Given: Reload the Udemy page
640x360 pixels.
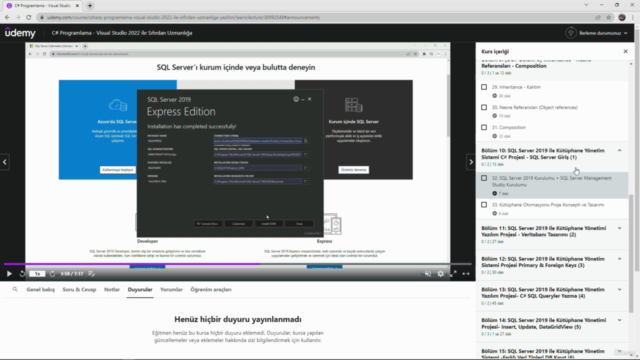Looking at the screenshot, I should pos(29,17).
